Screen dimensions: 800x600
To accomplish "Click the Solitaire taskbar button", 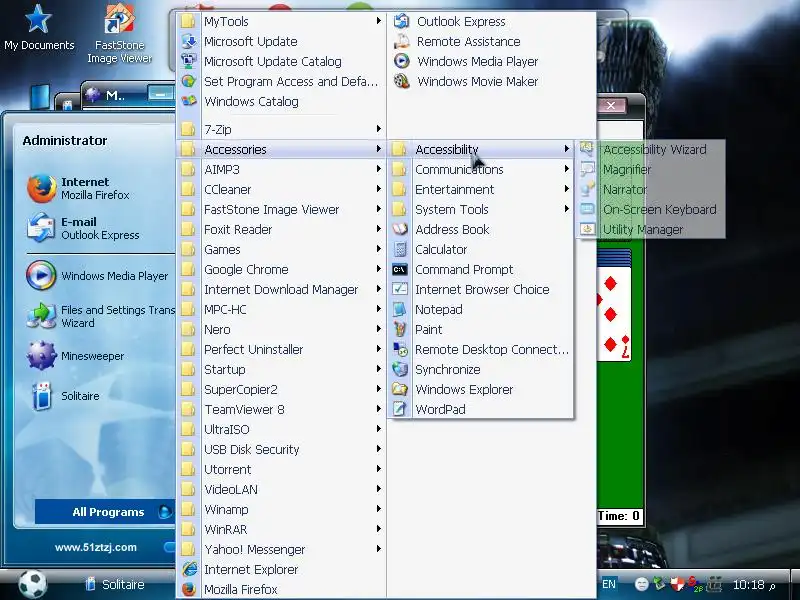I will pos(115,584).
